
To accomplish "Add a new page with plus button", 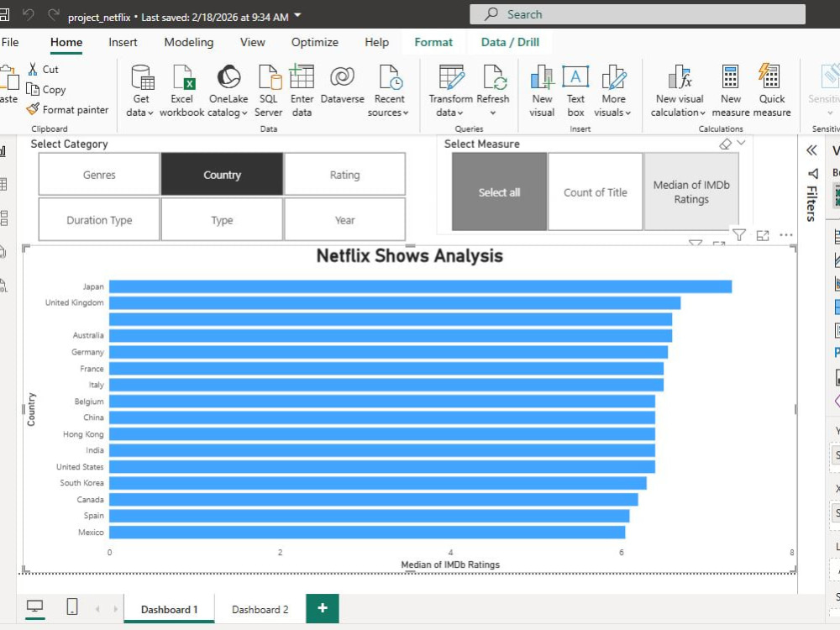I will [323, 608].
